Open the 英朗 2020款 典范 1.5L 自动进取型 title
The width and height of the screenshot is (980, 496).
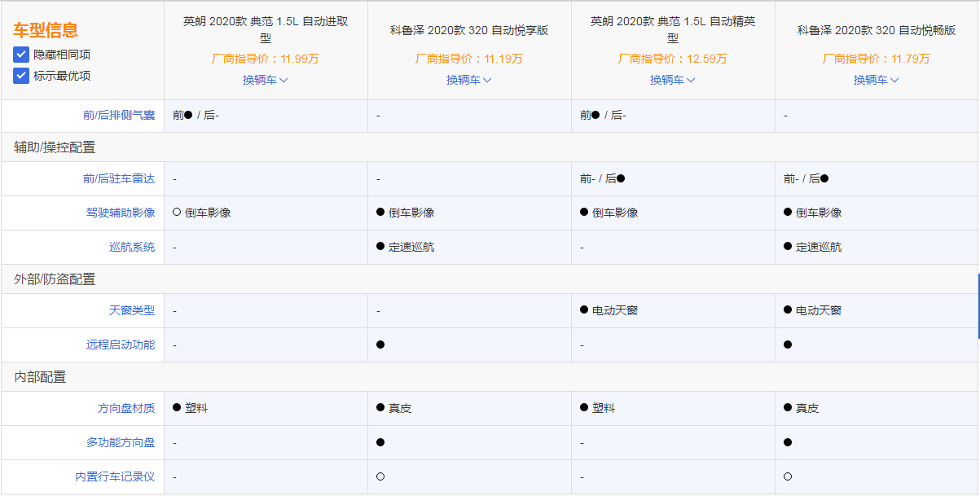(x=266, y=30)
